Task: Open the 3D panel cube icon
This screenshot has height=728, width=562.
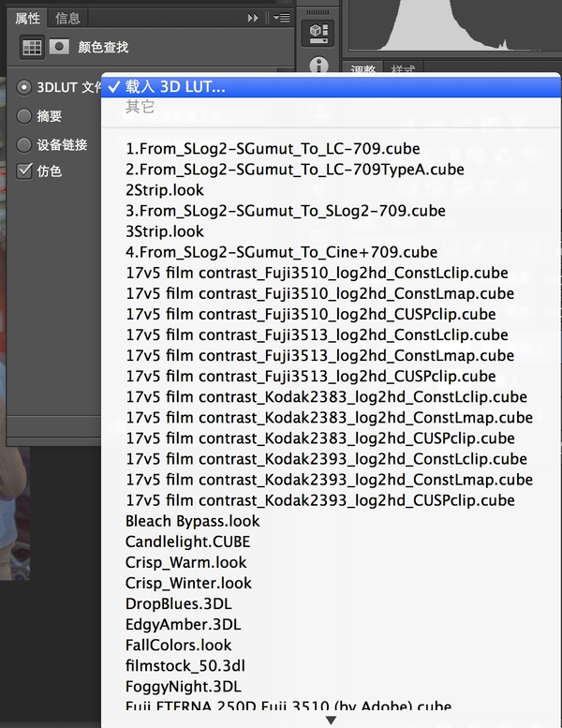Action: 318,33
